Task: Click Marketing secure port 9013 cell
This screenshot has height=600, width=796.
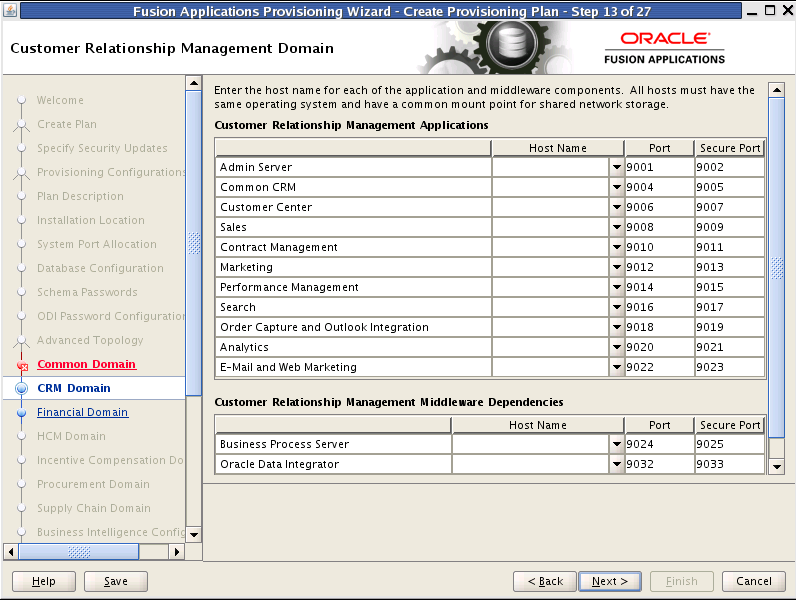Action: (729, 267)
